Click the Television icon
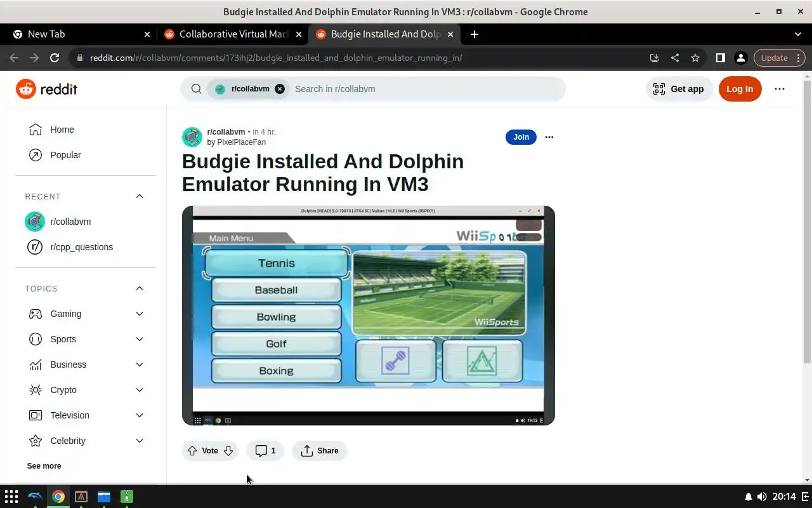 [x=36, y=415]
